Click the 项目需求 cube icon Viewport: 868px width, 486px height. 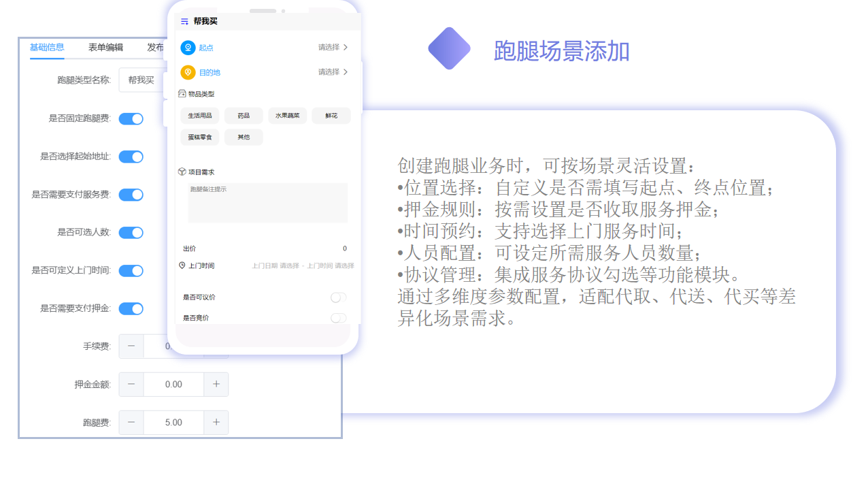(x=182, y=172)
